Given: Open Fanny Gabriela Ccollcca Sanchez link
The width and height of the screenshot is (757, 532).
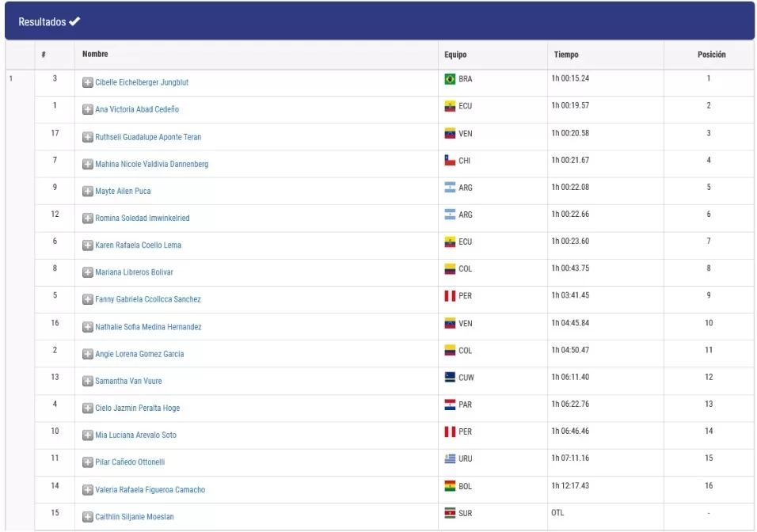Looking at the screenshot, I should 148,299.
